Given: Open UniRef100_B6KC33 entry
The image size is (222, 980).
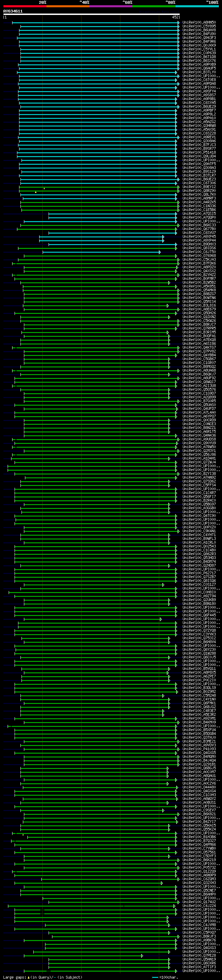Looking at the screenshot, I should coord(199,225).
